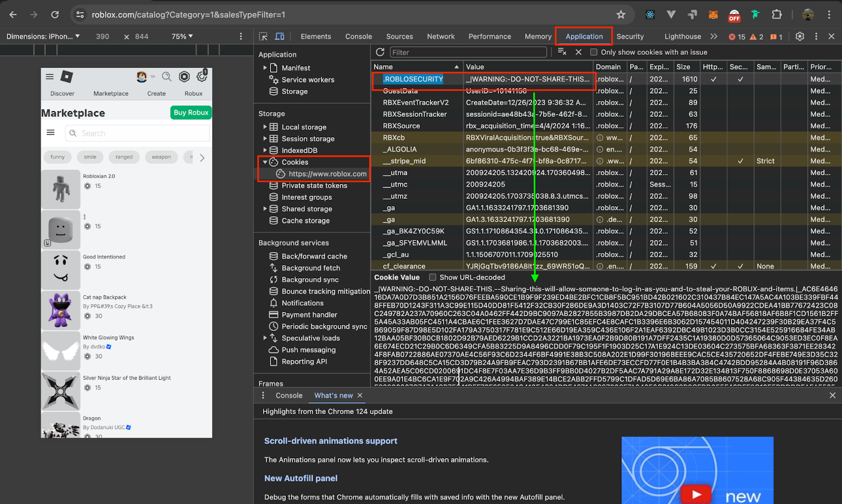842x504 pixels.
Task: Open Scroll-driven animations support link
Action: (330, 441)
